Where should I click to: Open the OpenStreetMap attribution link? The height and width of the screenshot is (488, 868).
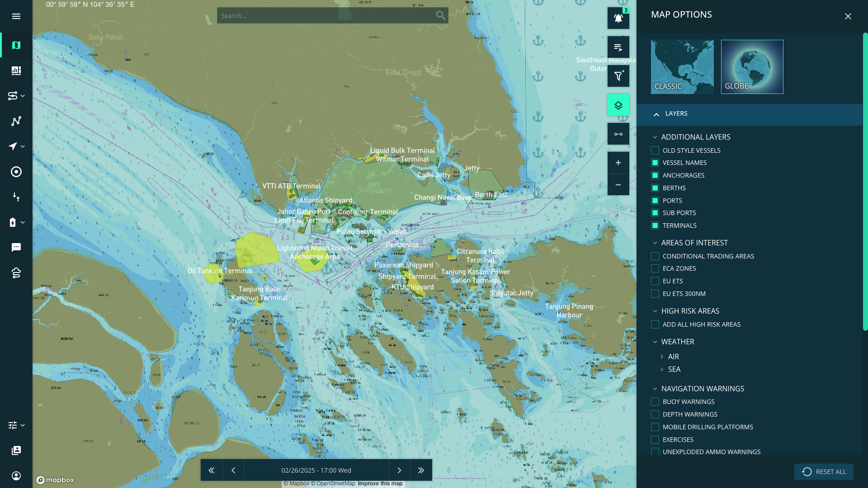point(333,483)
